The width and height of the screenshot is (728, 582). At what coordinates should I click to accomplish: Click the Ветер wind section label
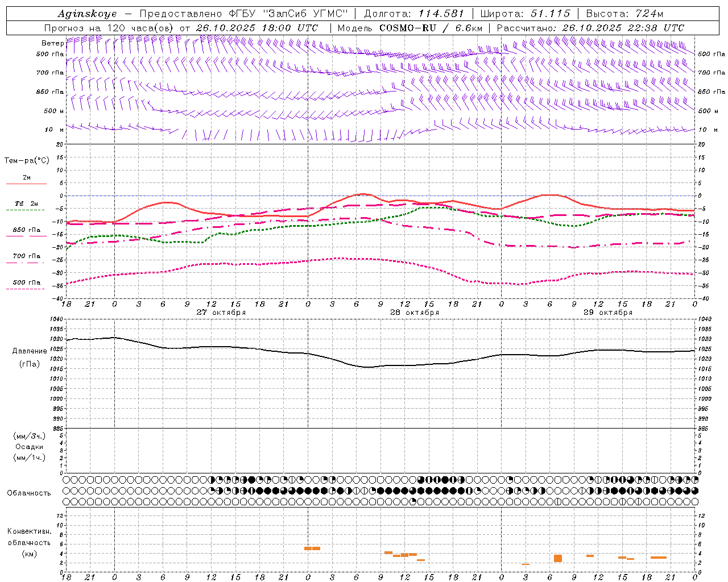coord(52,43)
